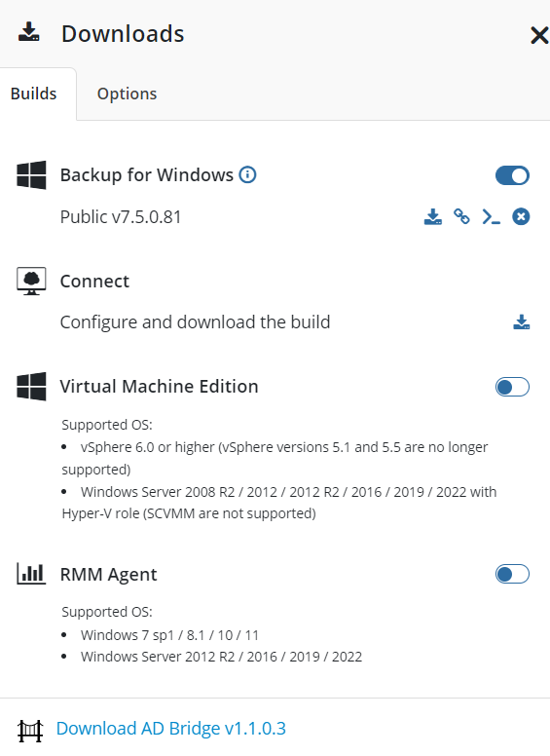Click the Windows logo beside Virtual Machine Edition
Screen dimensions: 550x756
31,386
